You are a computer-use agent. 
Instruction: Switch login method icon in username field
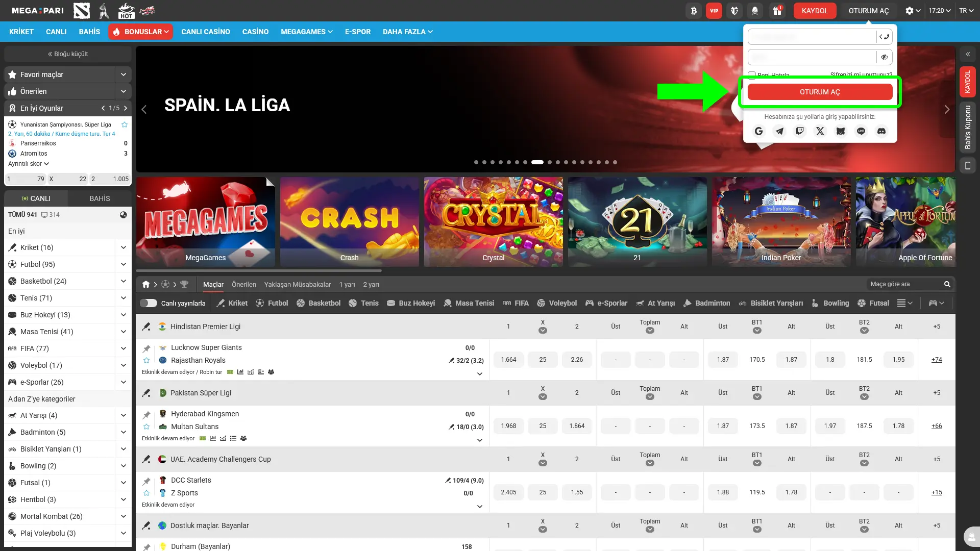[885, 37]
